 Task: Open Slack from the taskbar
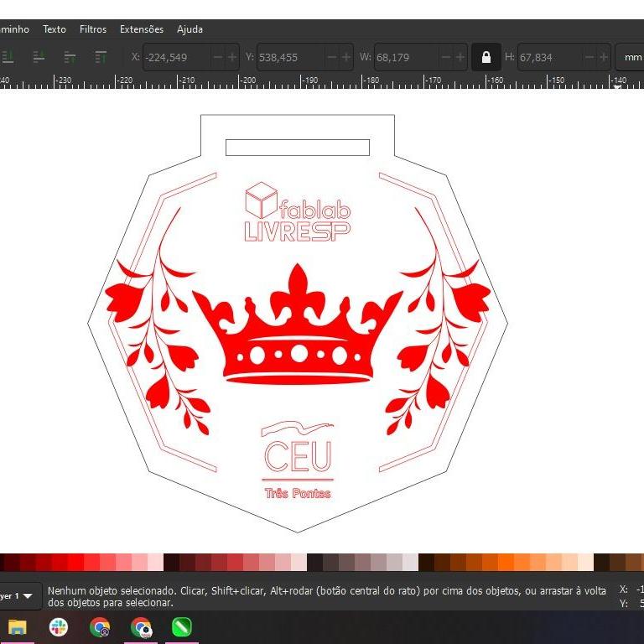pyautogui.click(x=59, y=627)
